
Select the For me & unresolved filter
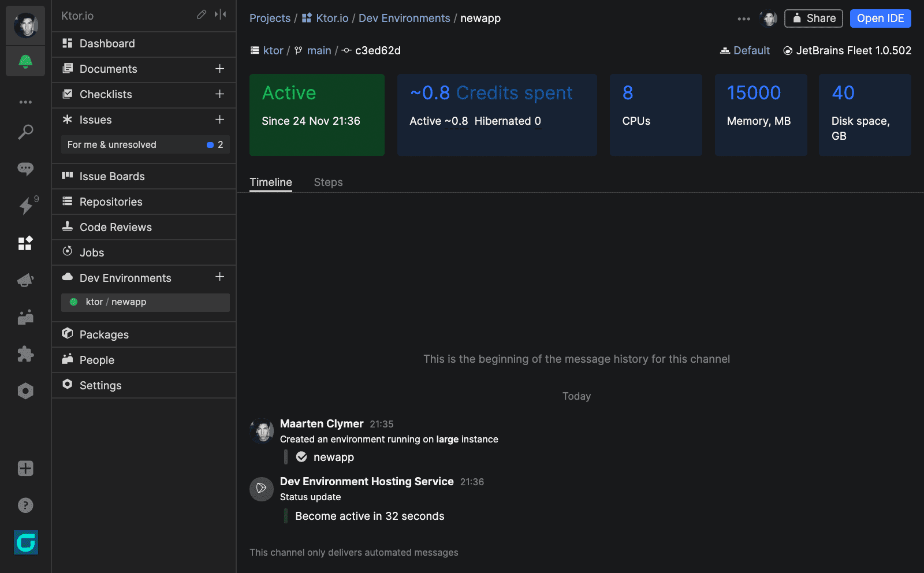click(x=146, y=145)
